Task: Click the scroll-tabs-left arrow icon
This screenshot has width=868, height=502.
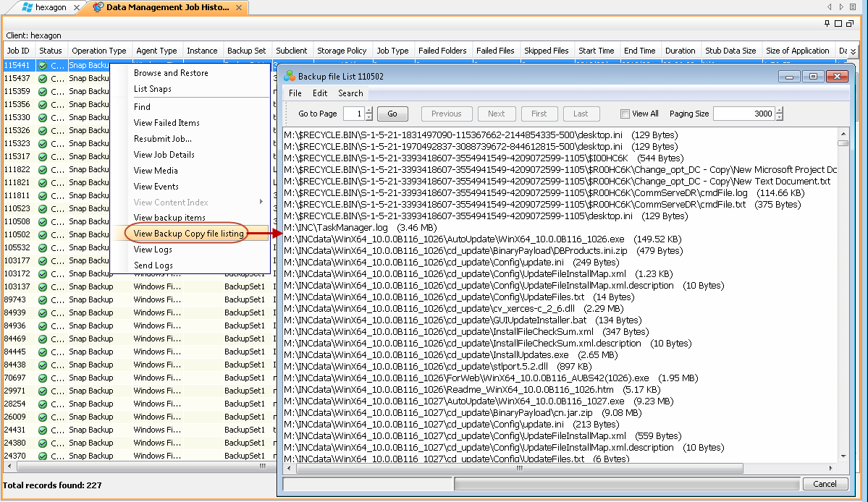Action: [x=828, y=7]
